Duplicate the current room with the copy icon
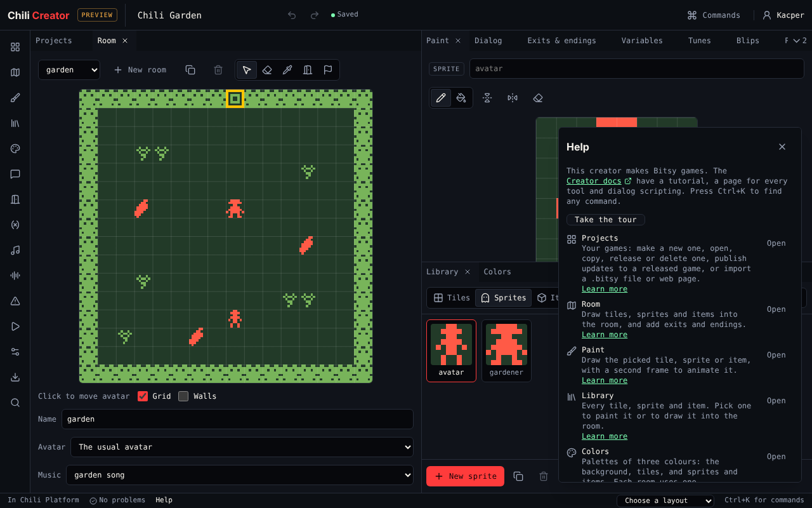 pyautogui.click(x=190, y=70)
